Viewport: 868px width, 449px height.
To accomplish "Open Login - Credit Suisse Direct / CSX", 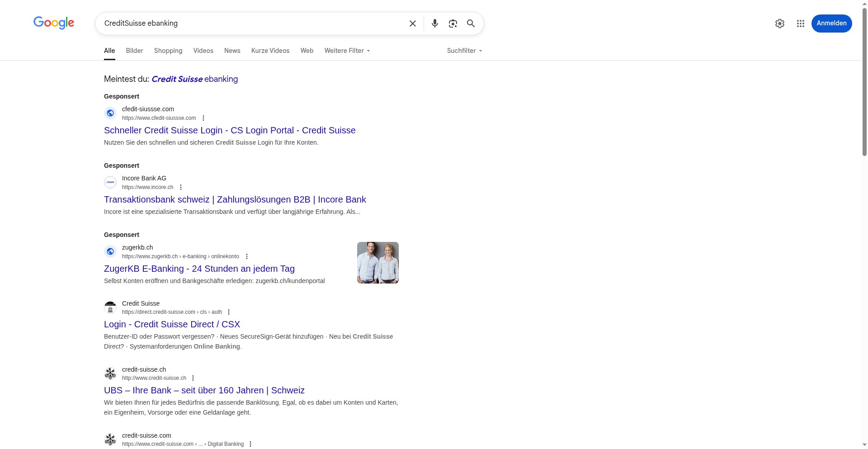I will coord(172,324).
